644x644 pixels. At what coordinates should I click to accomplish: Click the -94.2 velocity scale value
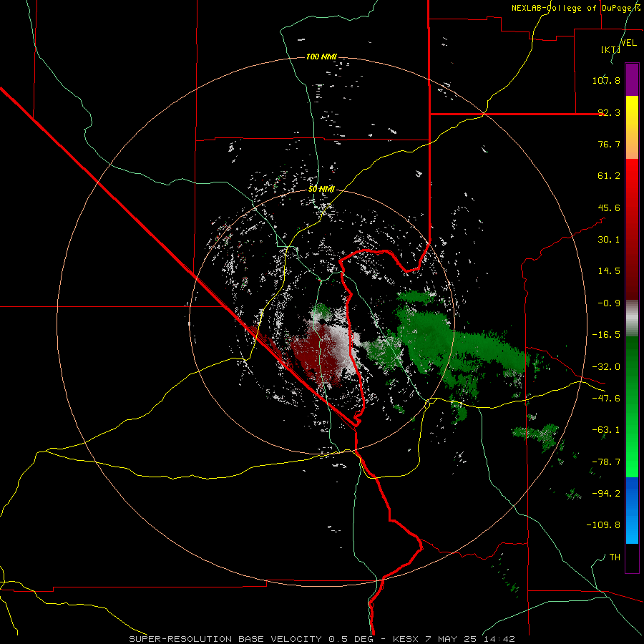coord(606,494)
